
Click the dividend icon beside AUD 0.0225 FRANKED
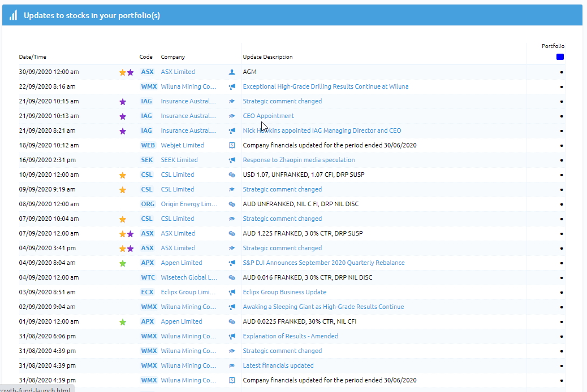232,322
